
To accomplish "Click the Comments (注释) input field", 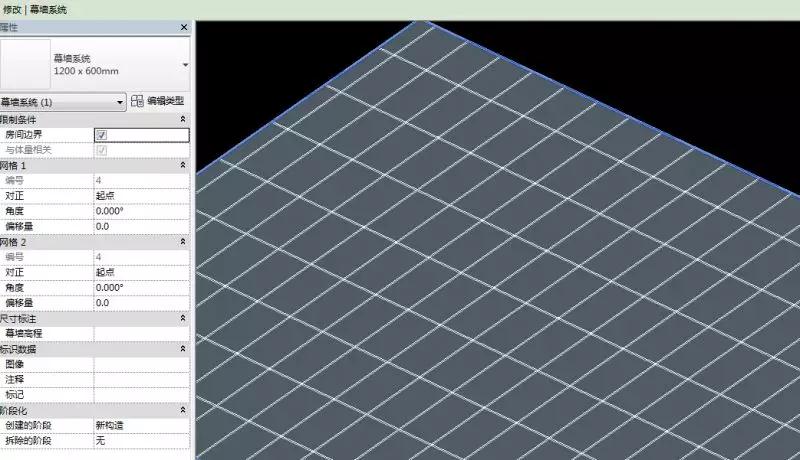I will 141,379.
